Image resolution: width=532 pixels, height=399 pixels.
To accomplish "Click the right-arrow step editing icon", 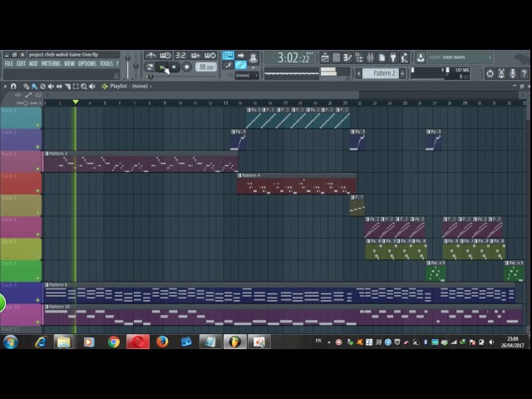I will [x=240, y=56].
